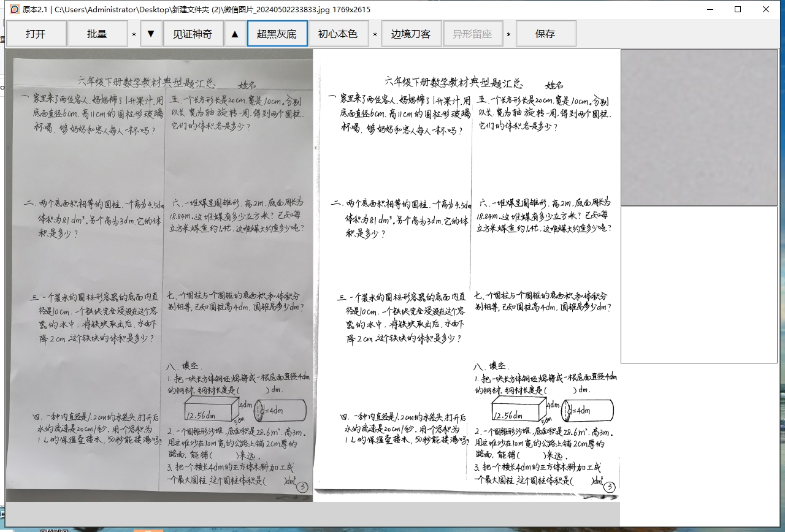Toggle the asterisk option after 初心本色
Viewport: 785px width, 532px height.
click(375, 34)
